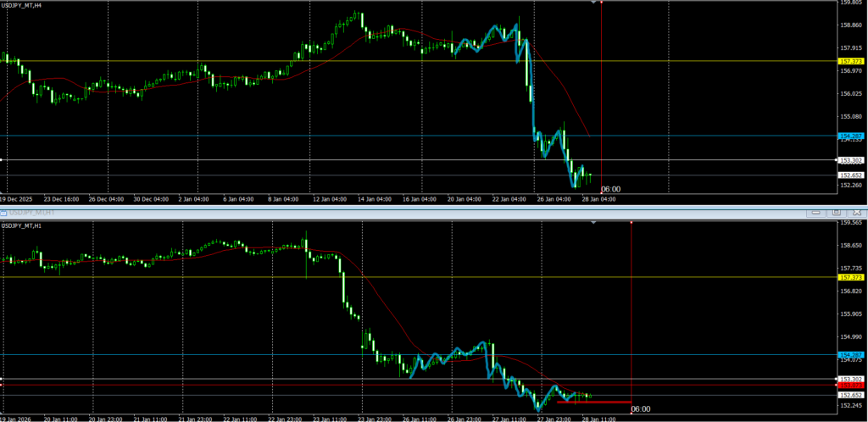
Task: Select the thick red horizontal segment on H1 chart
Action: [593, 402]
